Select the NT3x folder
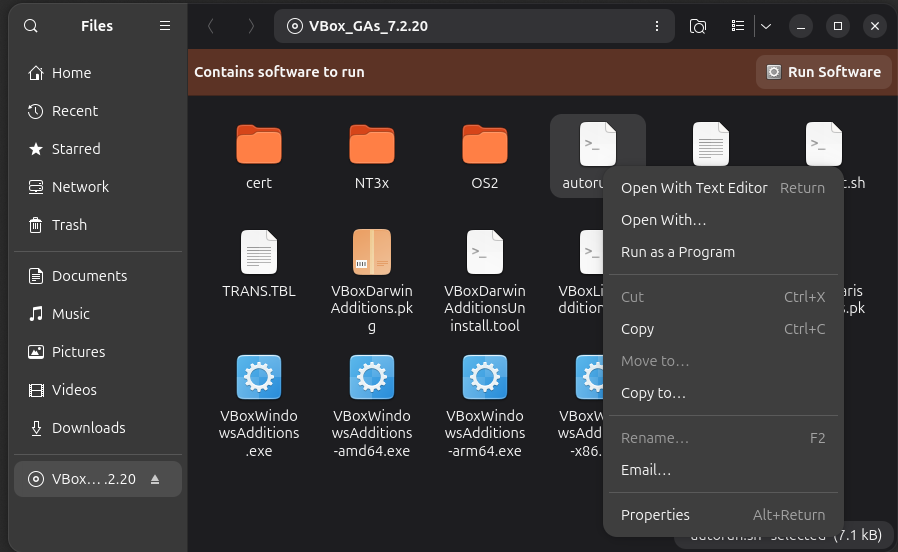 click(372, 156)
